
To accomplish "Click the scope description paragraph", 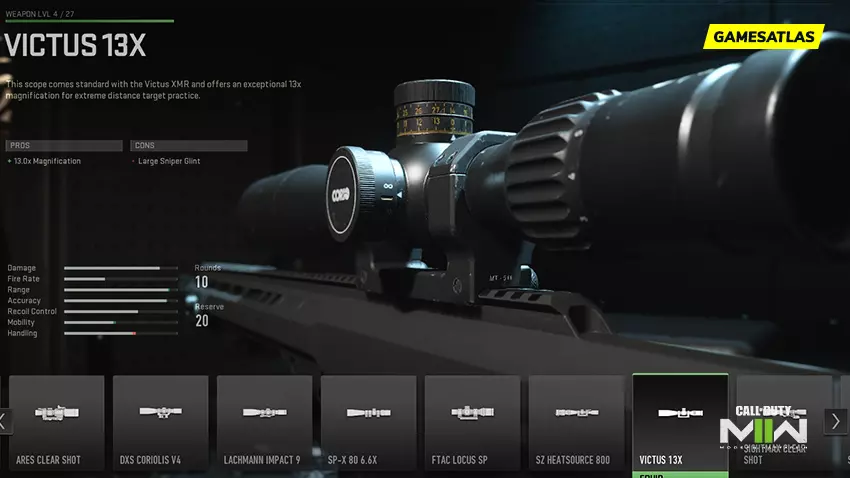I will [x=153, y=89].
